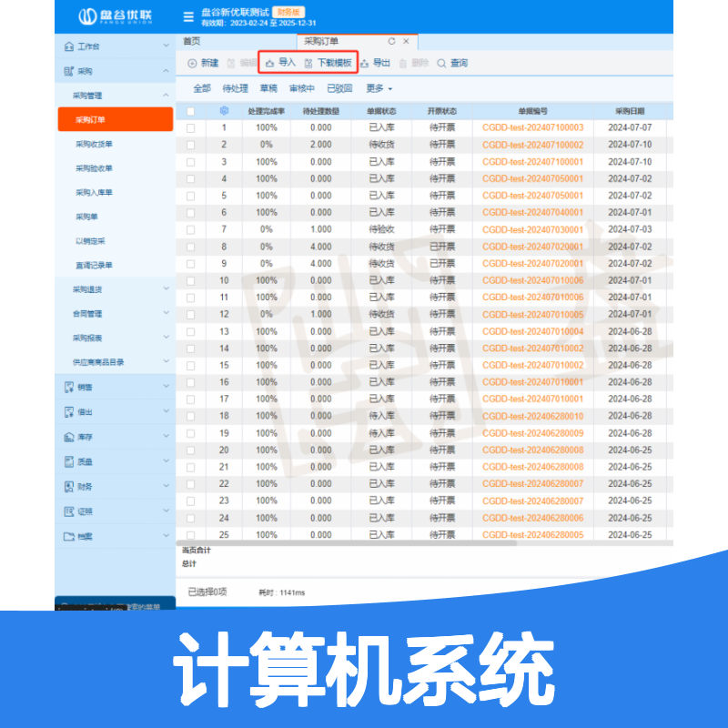Viewport: 728px width, 728px height.
Task: Tick the select-all checkbox in table header
Action: tap(190, 111)
